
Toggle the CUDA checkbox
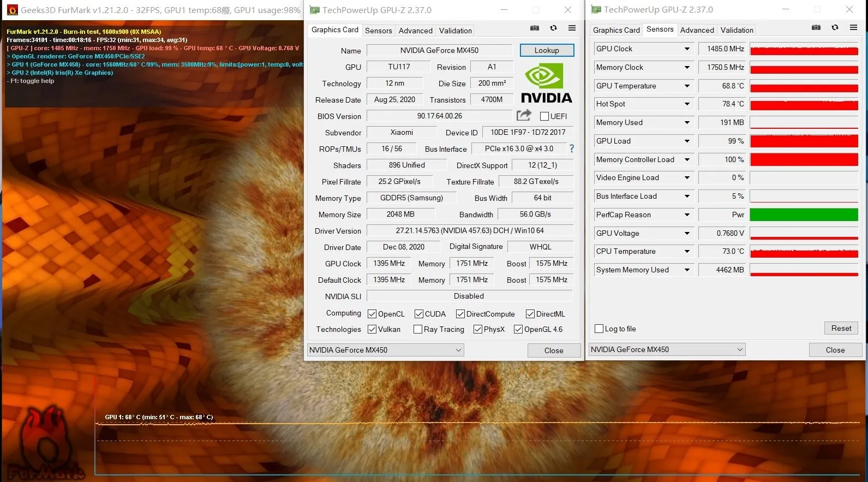click(419, 314)
